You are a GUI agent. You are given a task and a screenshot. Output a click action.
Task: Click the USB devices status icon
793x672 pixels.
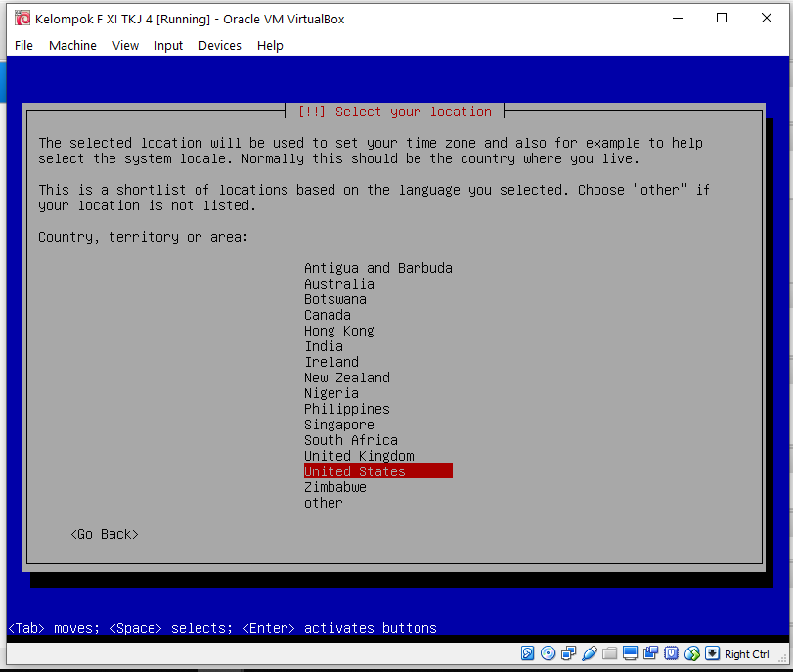pyautogui.click(x=590, y=653)
